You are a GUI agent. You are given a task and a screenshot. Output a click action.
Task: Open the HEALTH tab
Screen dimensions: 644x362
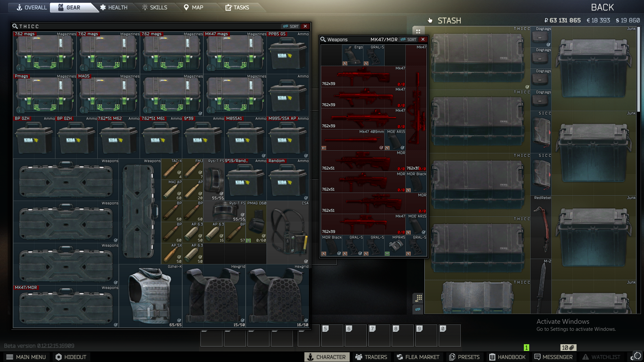[114, 7]
